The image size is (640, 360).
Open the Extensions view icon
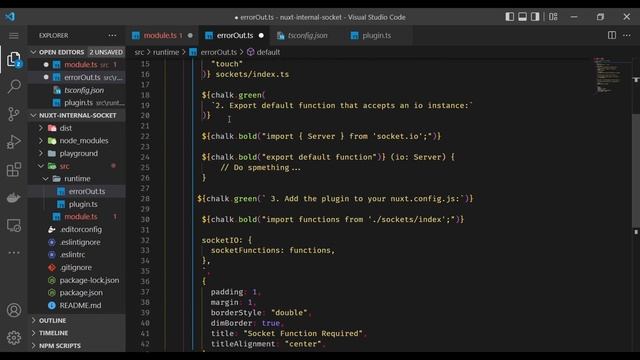[14, 169]
